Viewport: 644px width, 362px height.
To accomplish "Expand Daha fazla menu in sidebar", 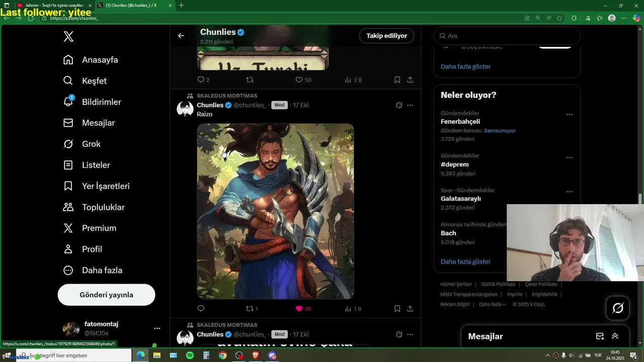I will [93, 270].
